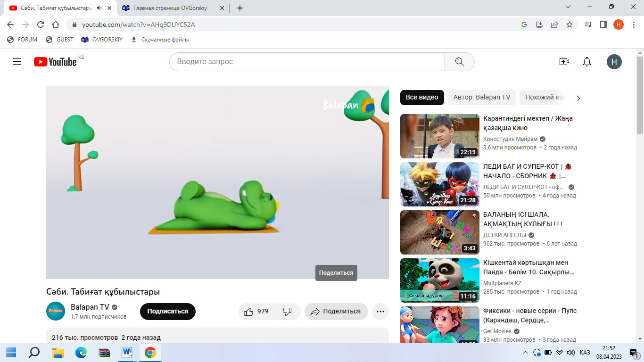
Task: Open the "Скачанные файлы" bookmark
Action: click(159, 40)
